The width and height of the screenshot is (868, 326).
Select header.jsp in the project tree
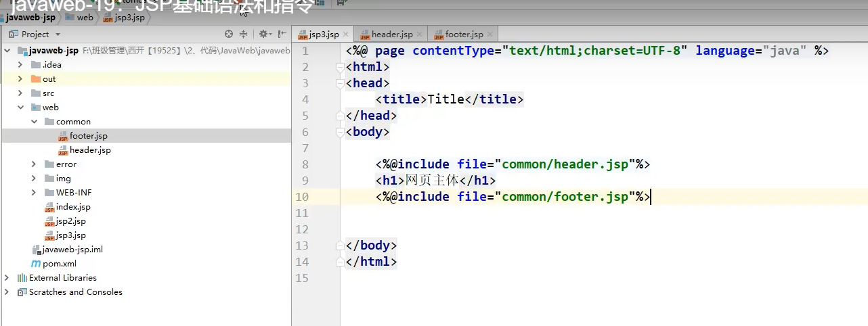[90, 150]
